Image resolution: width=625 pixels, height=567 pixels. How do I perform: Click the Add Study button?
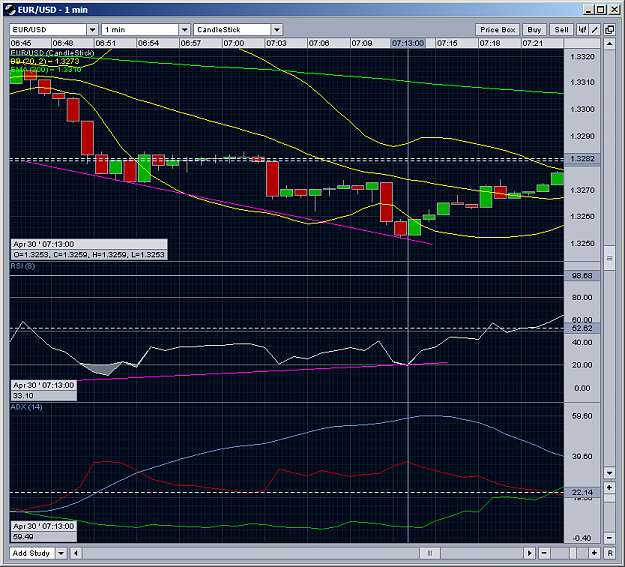(31, 553)
